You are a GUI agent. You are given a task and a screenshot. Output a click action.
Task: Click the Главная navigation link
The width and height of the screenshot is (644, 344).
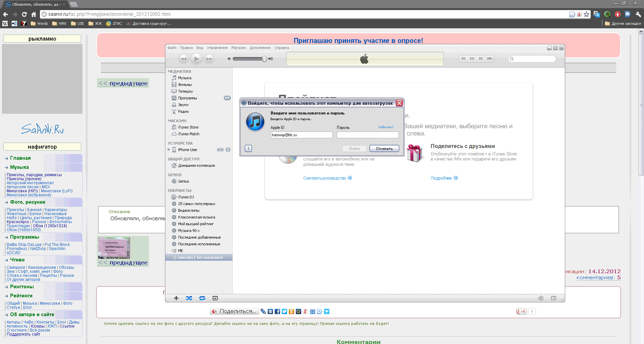[20, 158]
